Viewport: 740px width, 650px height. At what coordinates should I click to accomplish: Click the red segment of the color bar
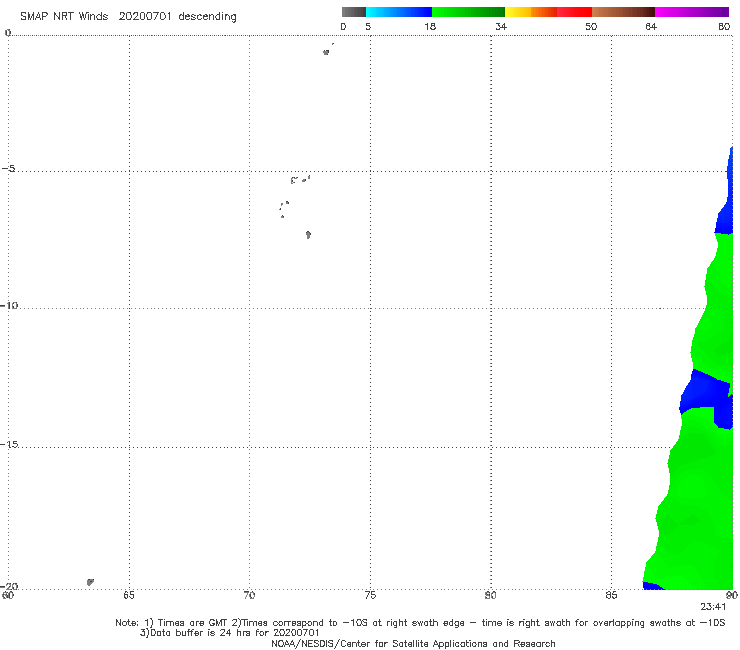574,12
